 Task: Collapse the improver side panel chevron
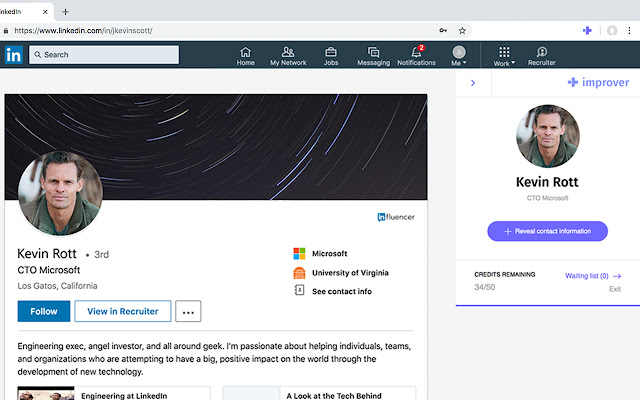[x=473, y=83]
